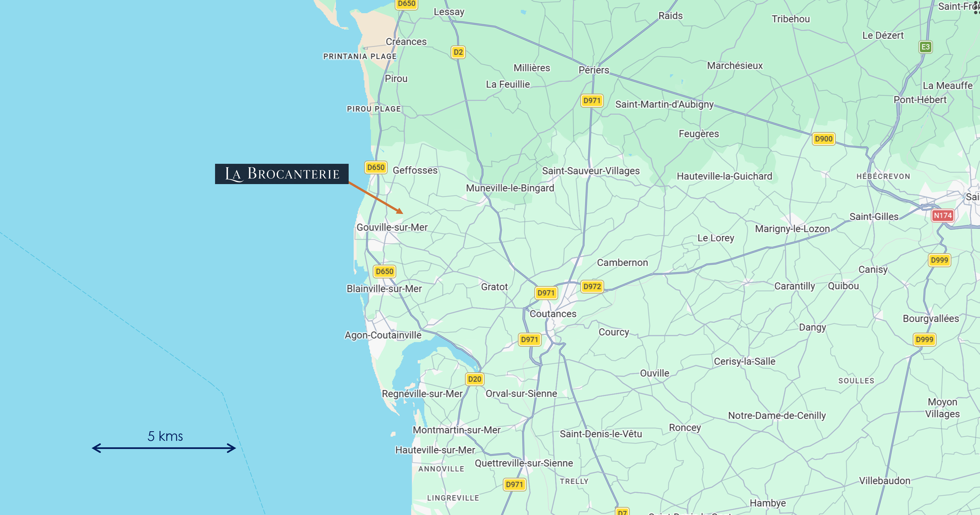This screenshot has height=515, width=980.
Task: Click the Saint-Denis-le-Vêtu label
Action: click(x=601, y=434)
